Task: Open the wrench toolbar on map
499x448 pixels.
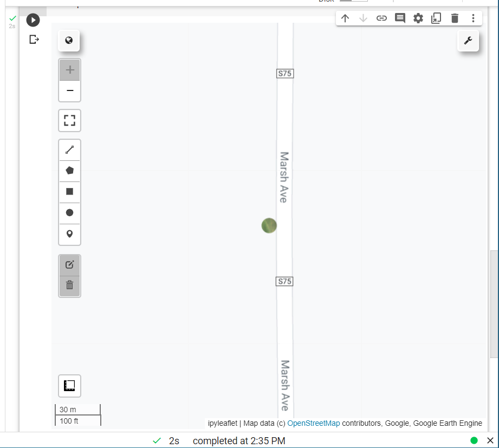Action: (468, 41)
